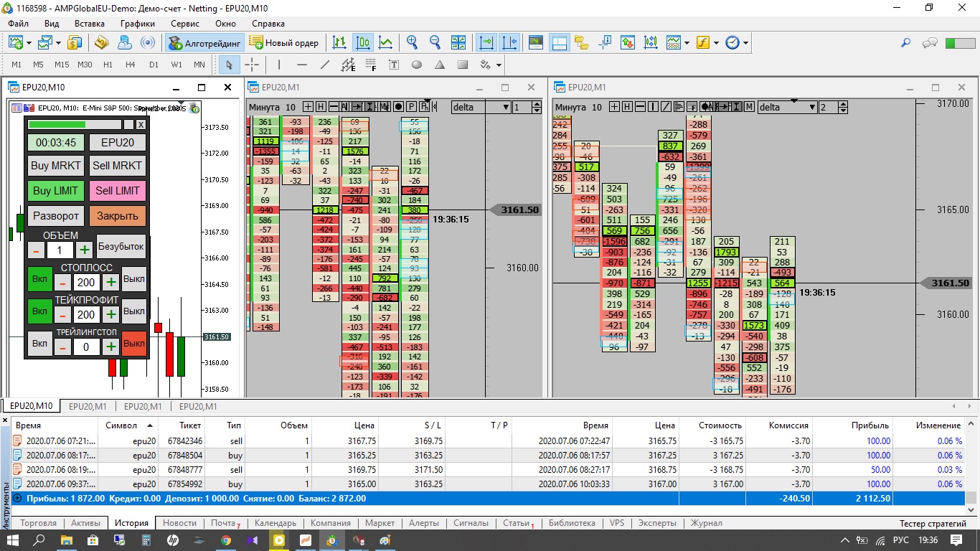Select the M15 timeframe

[x=62, y=65]
